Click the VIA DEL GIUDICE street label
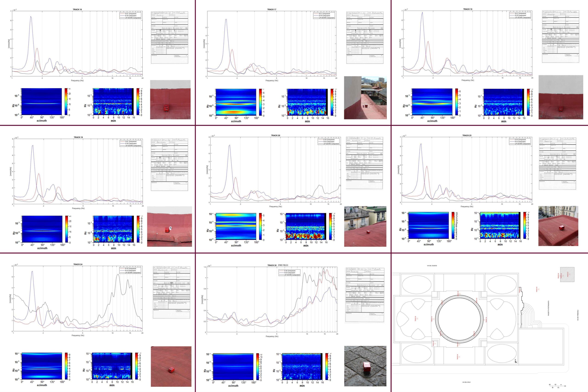 tap(432, 266)
